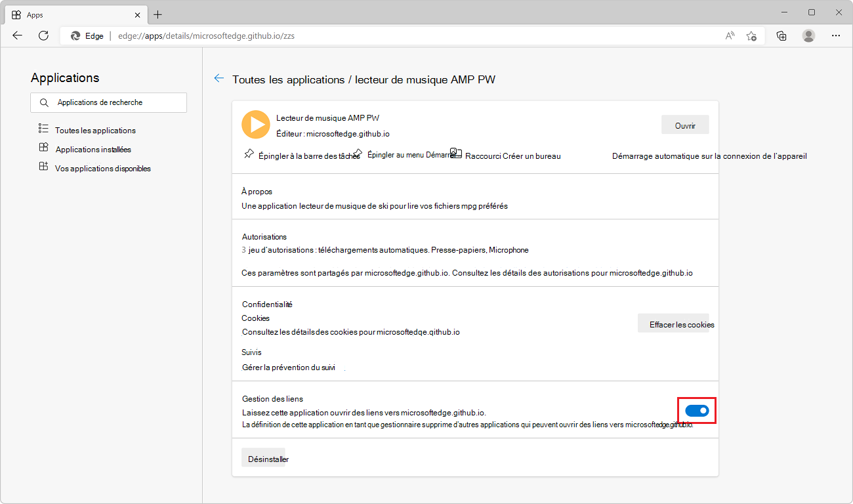Turn off the Gestion des liens toggle
The height and width of the screenshot is (504, 853).
pyautogui.click(x=697, y=411)
